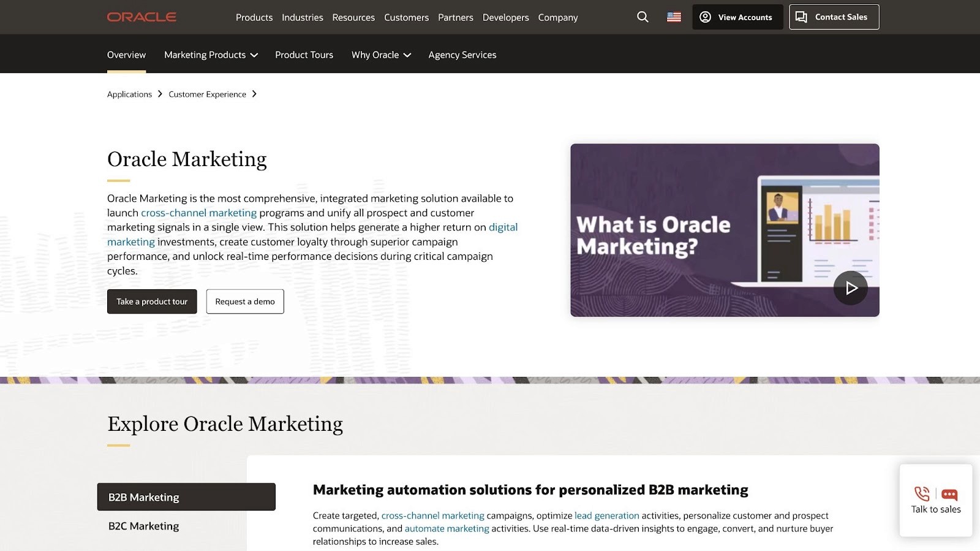Open the What is Oracle Marketing video thumbnail
This screenshot has width=980, height=551.
click(x=725, y=230)
